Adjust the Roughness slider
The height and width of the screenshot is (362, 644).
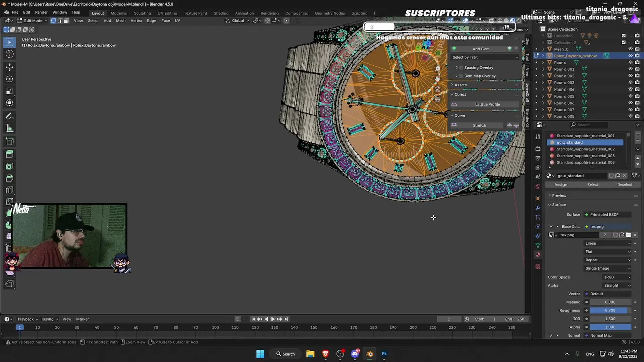[x=610, y=310]
